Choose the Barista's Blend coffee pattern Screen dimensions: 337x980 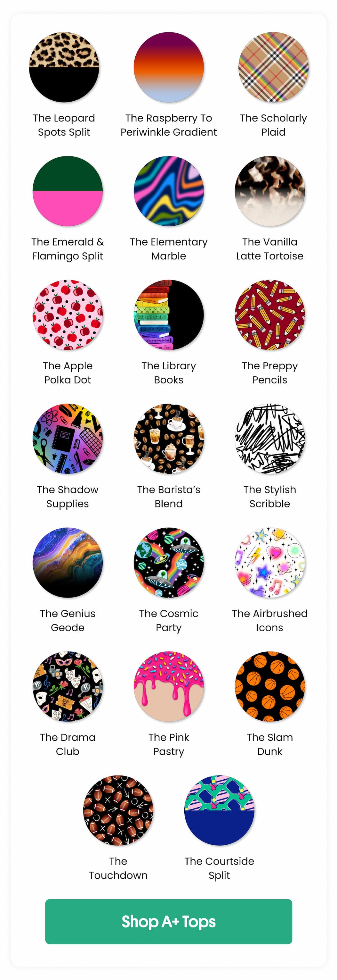click(x=169, y=439)
